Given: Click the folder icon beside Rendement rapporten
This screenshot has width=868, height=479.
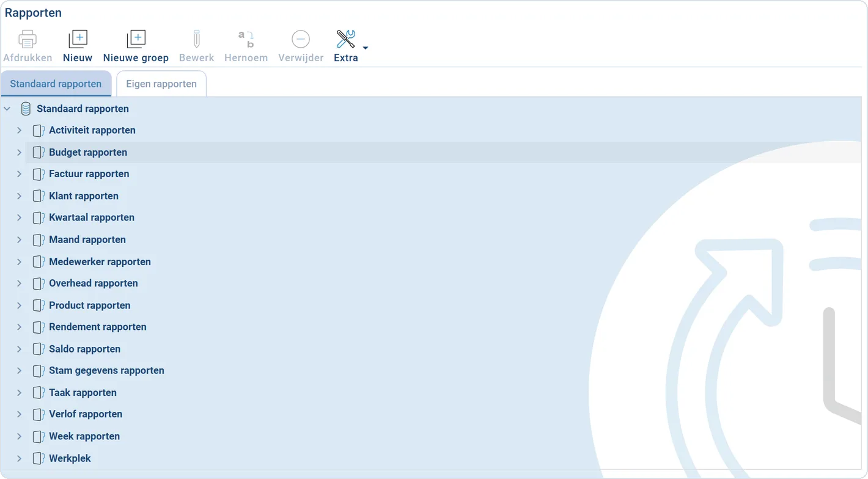Looking at the screenshot, I should tap(39, 327).
